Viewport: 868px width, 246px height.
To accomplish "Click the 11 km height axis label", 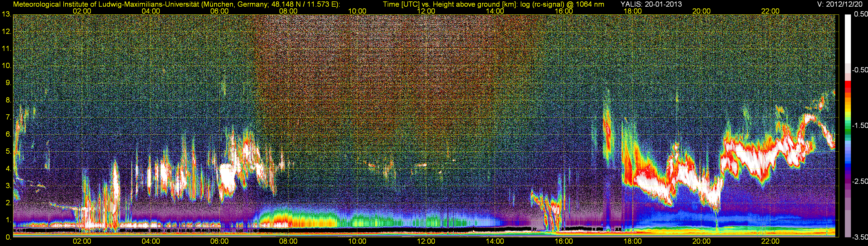I will [x=6, y=49].
